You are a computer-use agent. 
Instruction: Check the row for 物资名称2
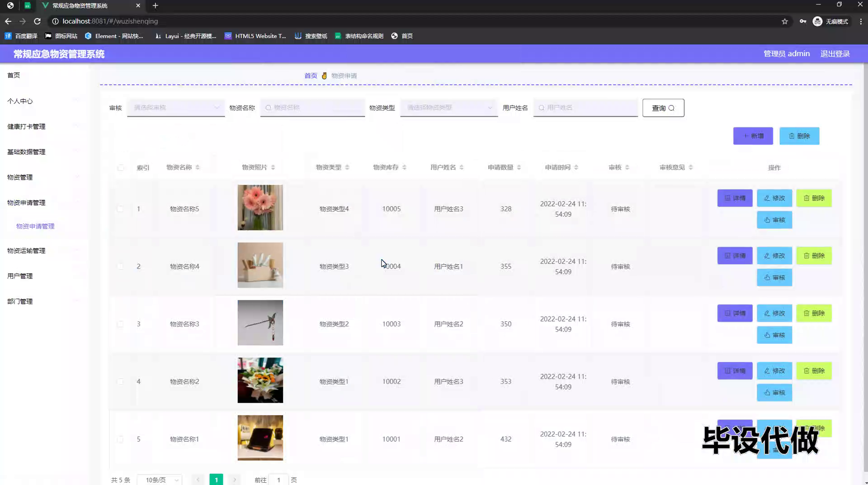120,381
